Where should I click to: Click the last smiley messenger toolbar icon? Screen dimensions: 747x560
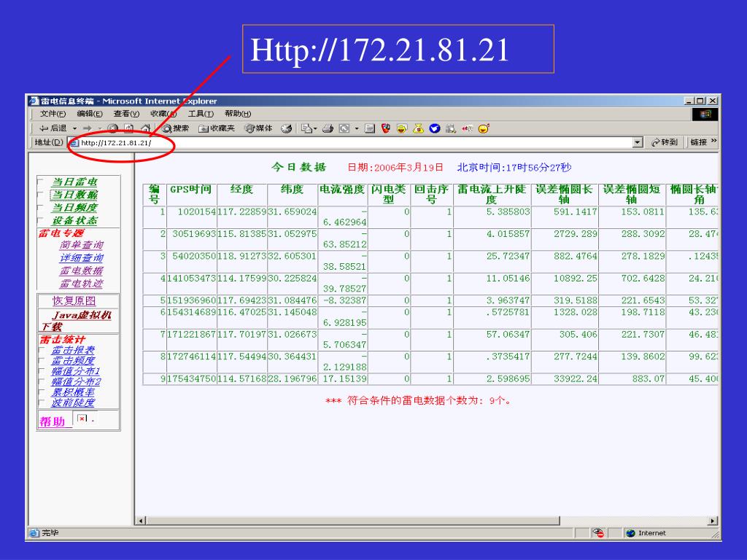point(484,128)
